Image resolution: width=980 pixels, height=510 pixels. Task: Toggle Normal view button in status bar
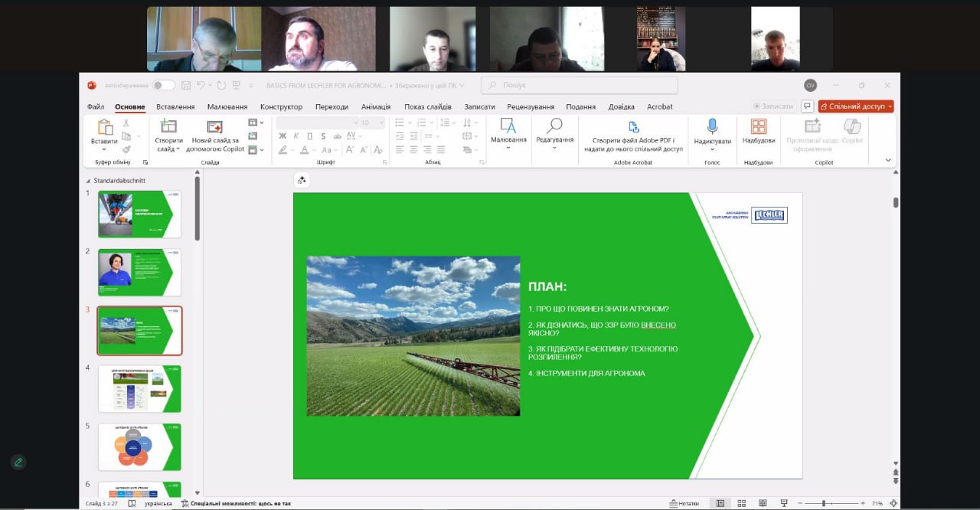coord(720,503)
